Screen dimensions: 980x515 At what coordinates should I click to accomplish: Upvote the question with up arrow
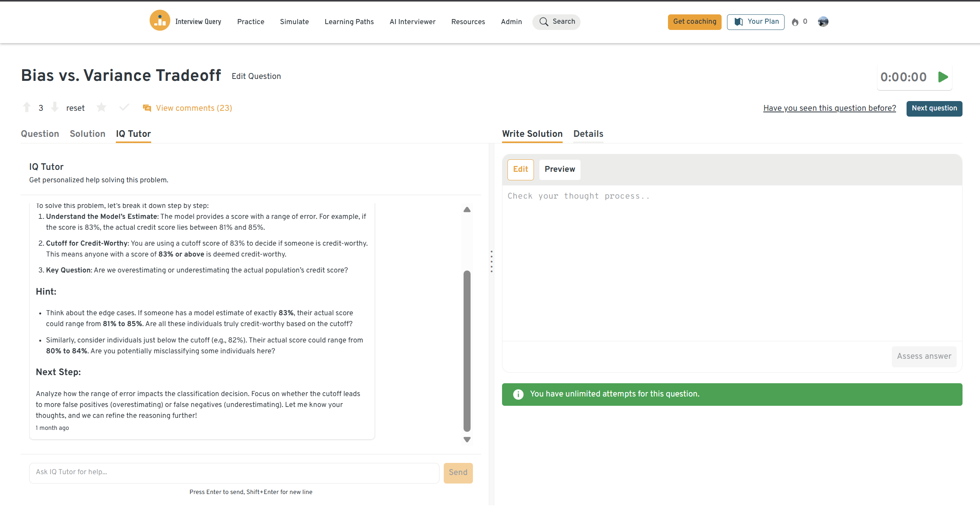(27, 107)
